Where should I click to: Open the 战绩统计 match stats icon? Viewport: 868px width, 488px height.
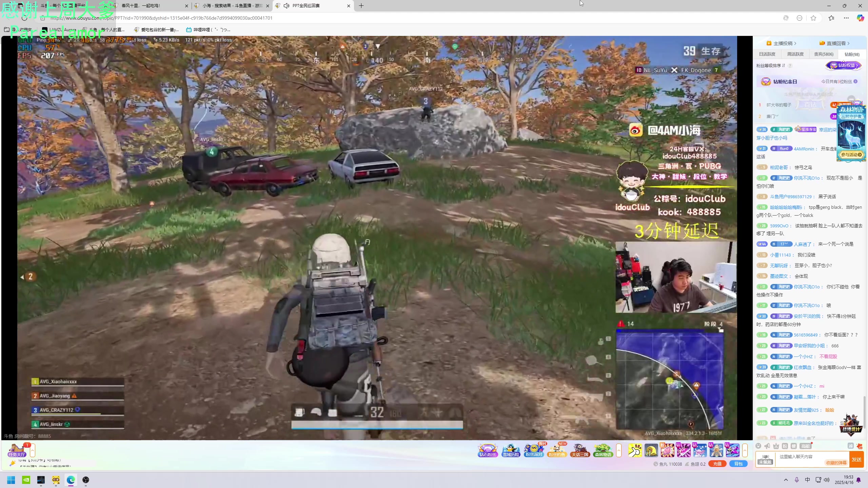pyautogui.click(x=851, y=424)
